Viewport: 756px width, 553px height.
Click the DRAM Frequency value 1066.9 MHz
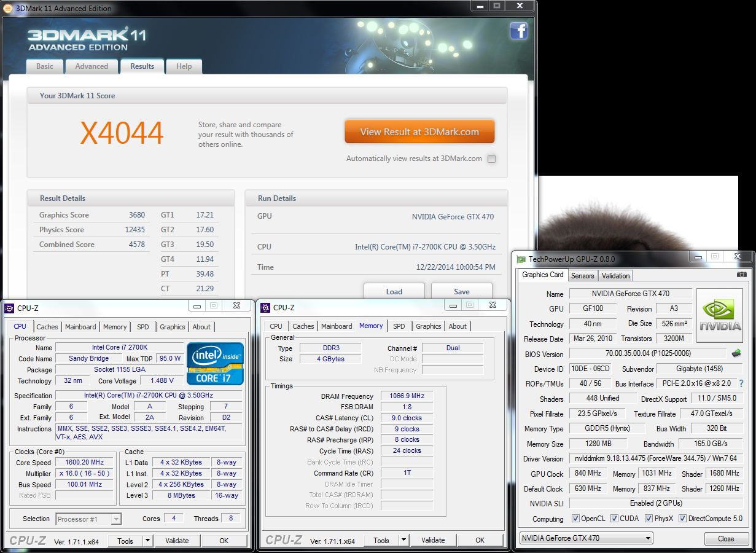[x=407, y=396]
